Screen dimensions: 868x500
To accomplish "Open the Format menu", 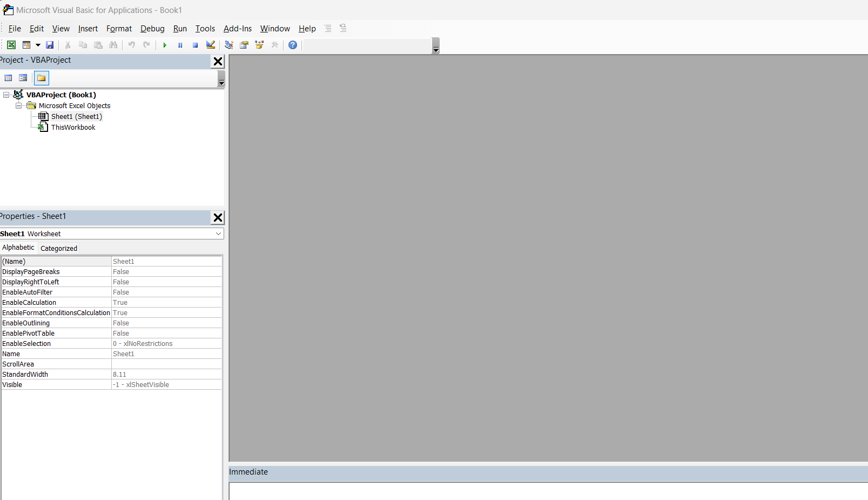I will 119,29.
